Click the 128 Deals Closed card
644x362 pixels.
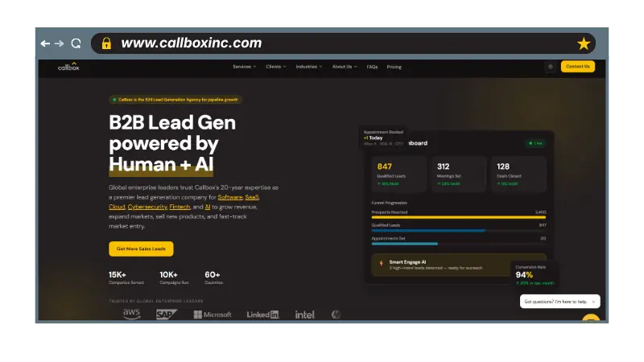tap(518, 175)
